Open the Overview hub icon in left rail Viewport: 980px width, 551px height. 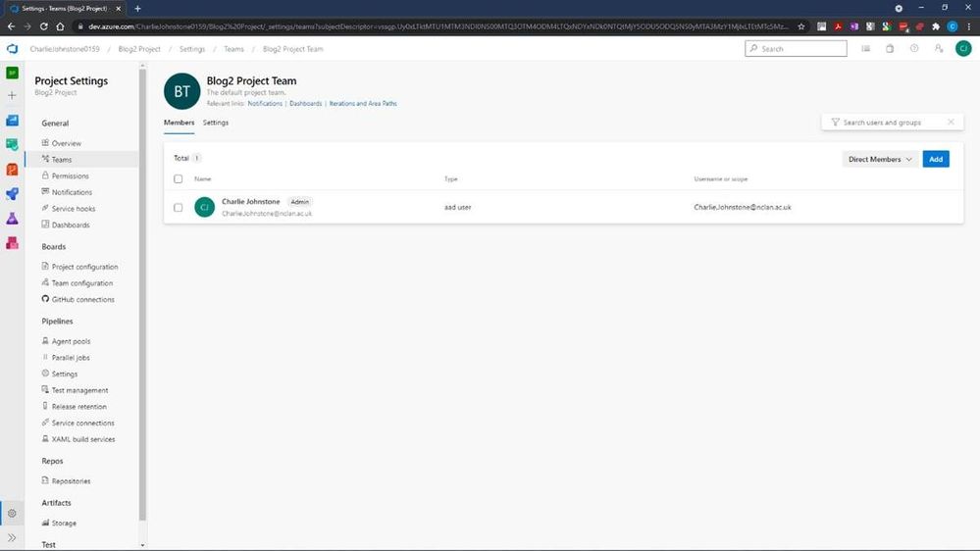click(x=12, y=120)
